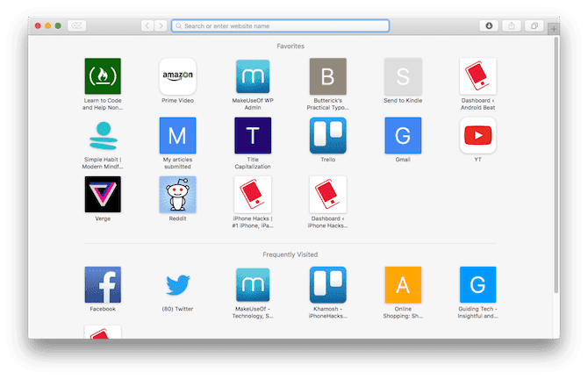The width and height of the screenshot is (588, 379).
Task: Open the YT YouTube favorite
Action: [477, 135]
